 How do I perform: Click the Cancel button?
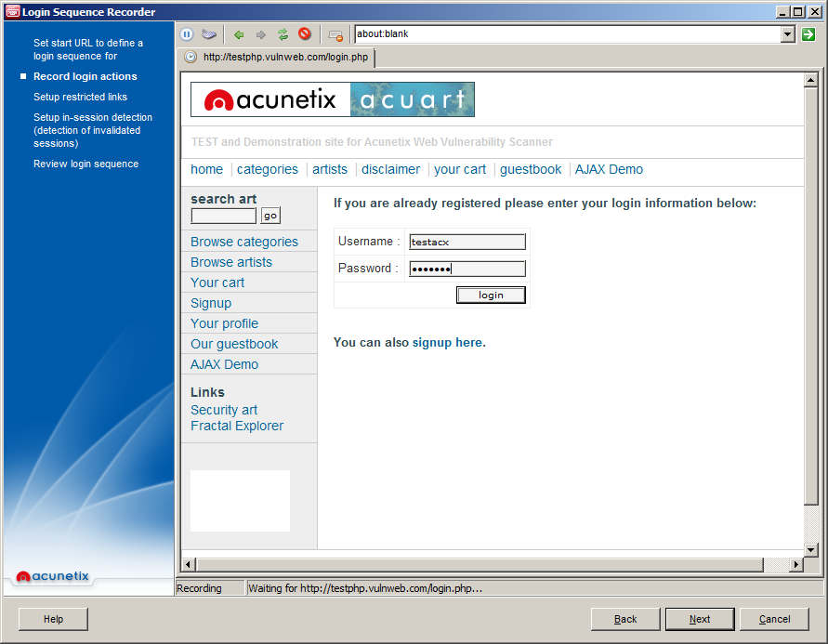click(775, 619)
